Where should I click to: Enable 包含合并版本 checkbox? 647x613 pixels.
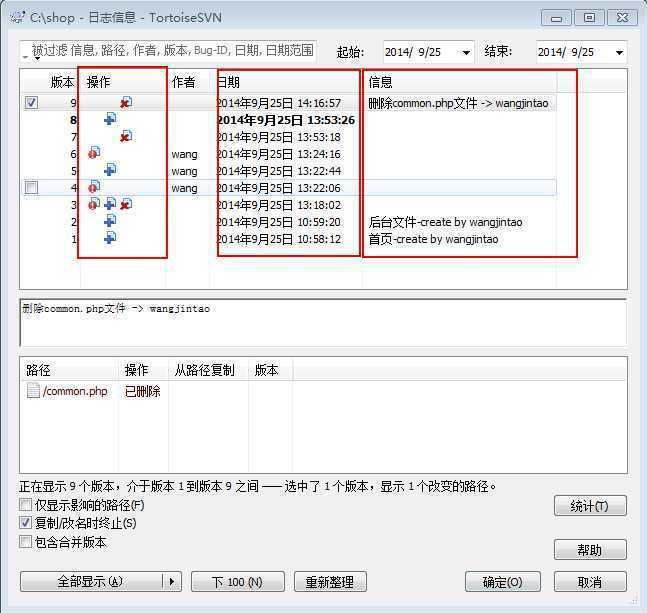[x=26, y=541]
